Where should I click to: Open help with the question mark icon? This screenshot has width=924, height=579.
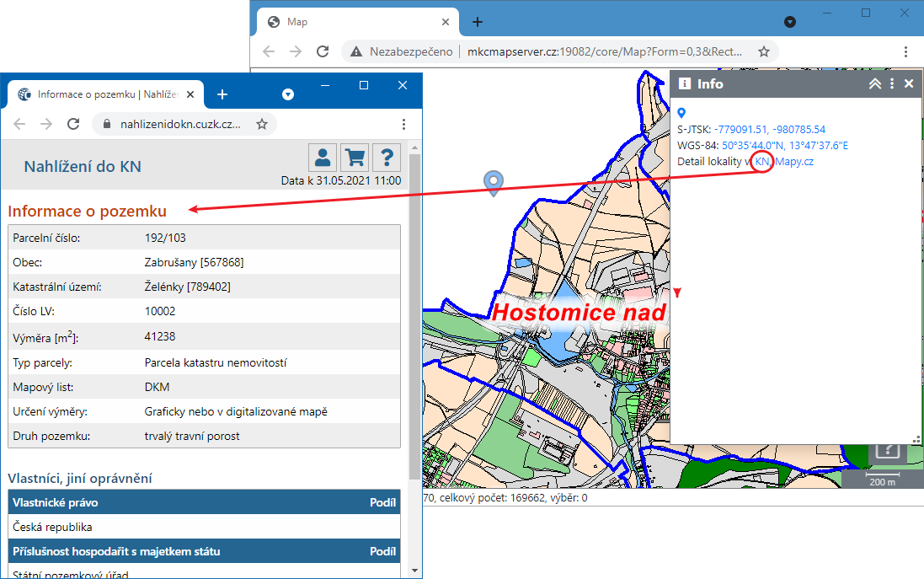click(x=387, y=158)
